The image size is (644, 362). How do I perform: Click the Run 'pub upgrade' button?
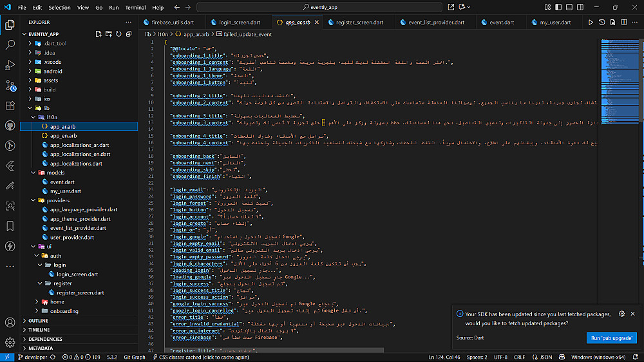(x=611, y=338)
